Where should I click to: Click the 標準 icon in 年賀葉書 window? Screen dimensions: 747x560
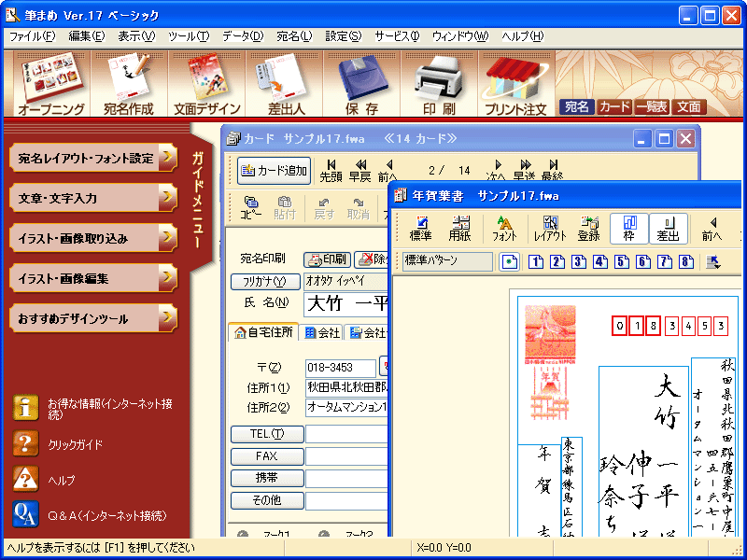coord(421,229)
